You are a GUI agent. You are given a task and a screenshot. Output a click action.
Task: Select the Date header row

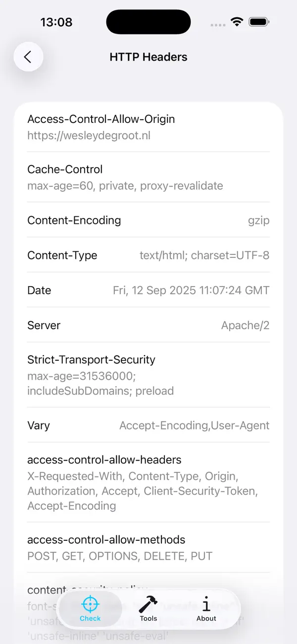coord(148,290)
